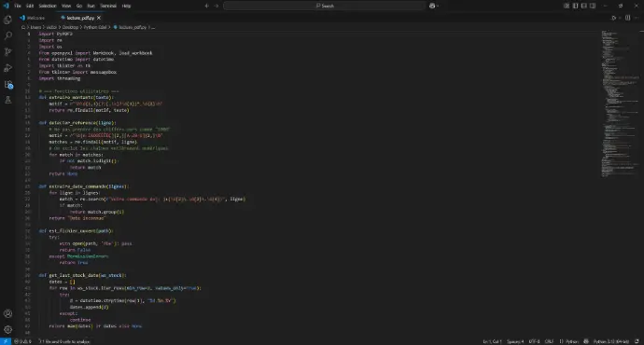Open the Accounts icon in activity bar
Image resolution: width=644 pixels, height=345 pixels.
(7, 314)
